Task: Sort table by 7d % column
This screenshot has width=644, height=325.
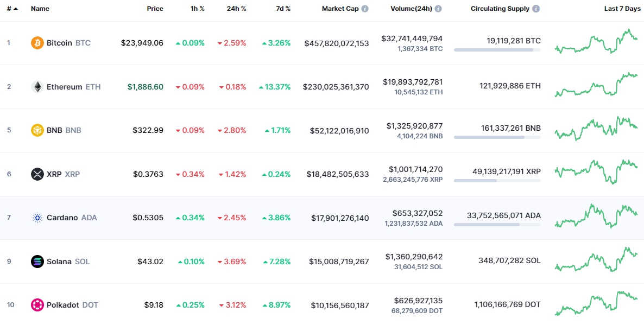Action: (282, 9)
